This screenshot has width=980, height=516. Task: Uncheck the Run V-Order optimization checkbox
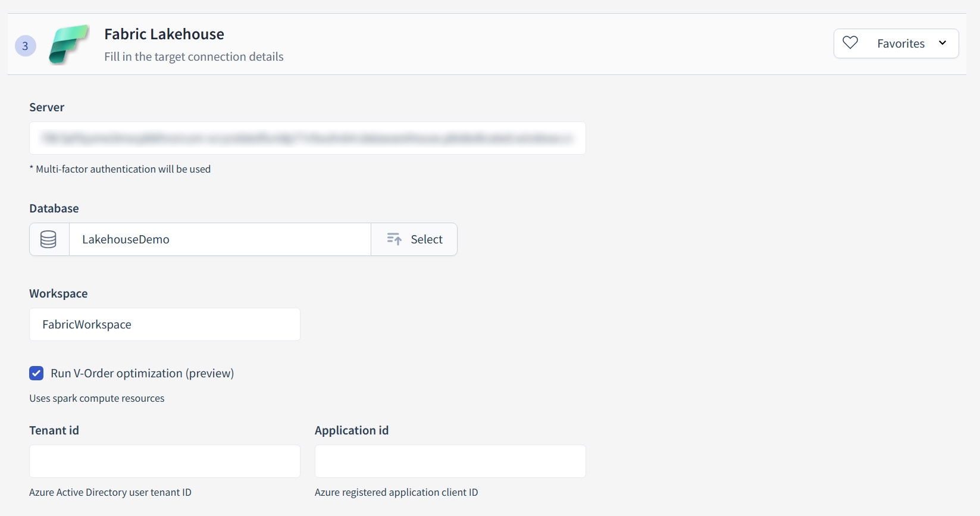36,373
